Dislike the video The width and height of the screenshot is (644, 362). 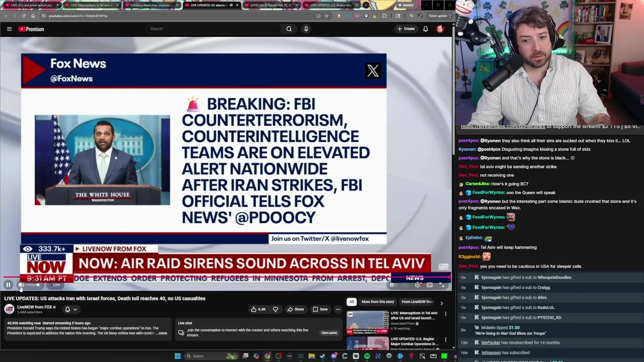click(275, 309)
